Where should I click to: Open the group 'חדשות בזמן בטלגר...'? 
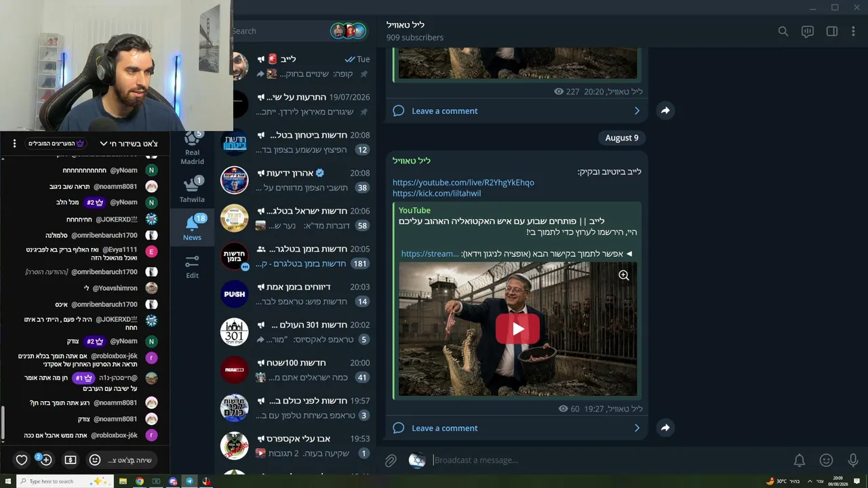(294, 256)
